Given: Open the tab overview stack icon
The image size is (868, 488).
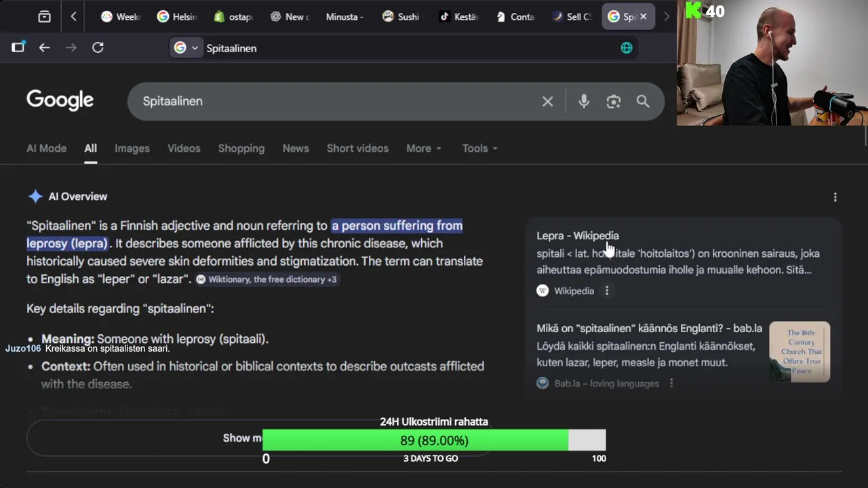Looking at the screenshot, I should [44, 17].
